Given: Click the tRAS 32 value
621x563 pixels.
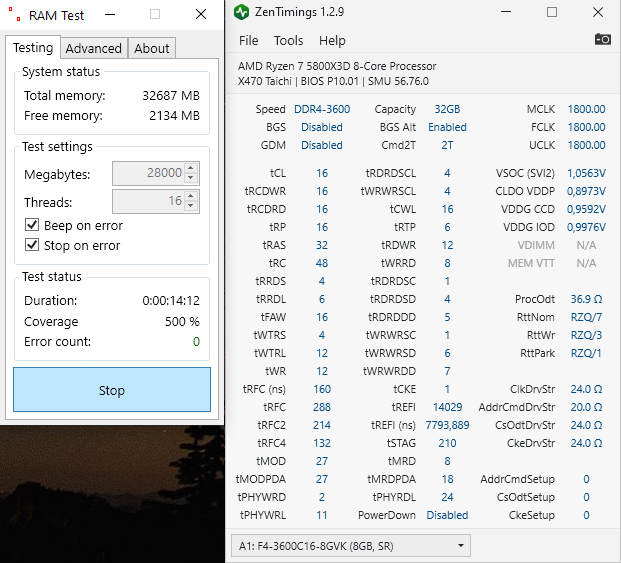Looking at the screenshot, I should pos(322,245).
